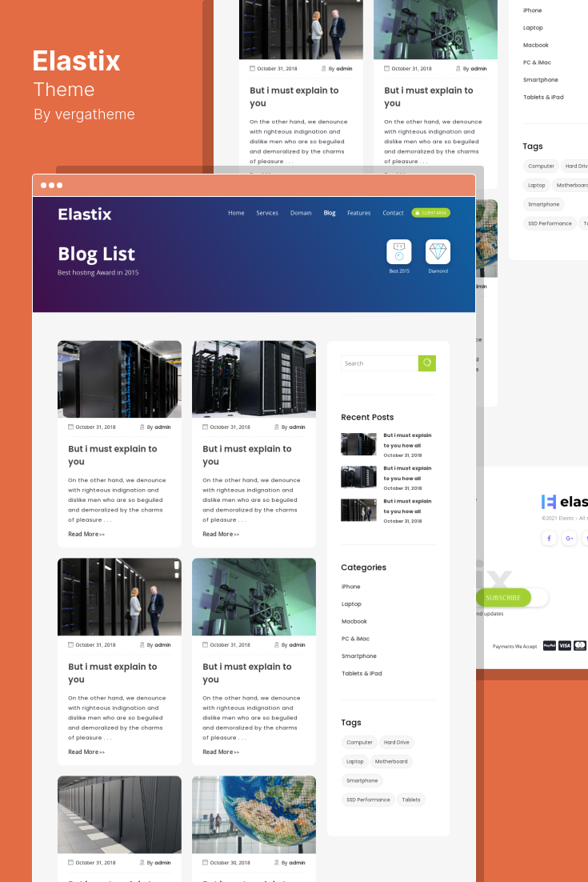Viewport: 588px width, 882px height.
Task: Open the long server row post image
Action: 119,815
